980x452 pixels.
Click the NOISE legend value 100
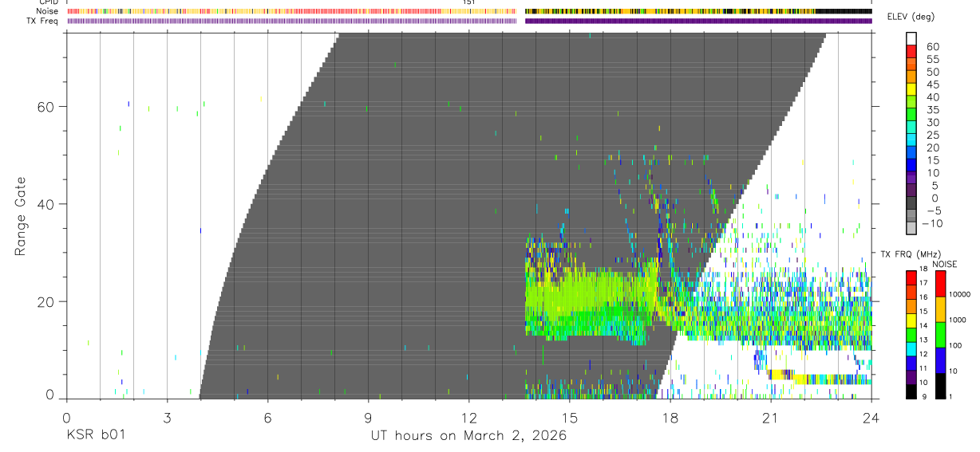click(957, 346)
